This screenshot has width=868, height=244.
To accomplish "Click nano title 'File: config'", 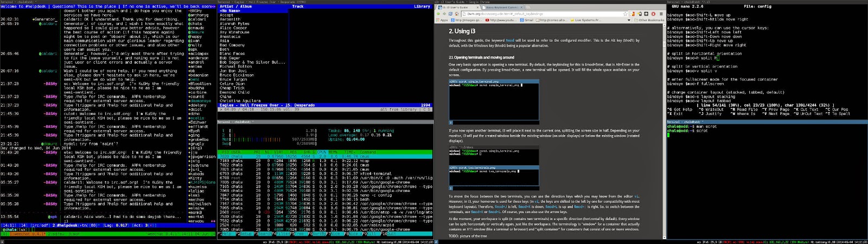I will [757, 7].
